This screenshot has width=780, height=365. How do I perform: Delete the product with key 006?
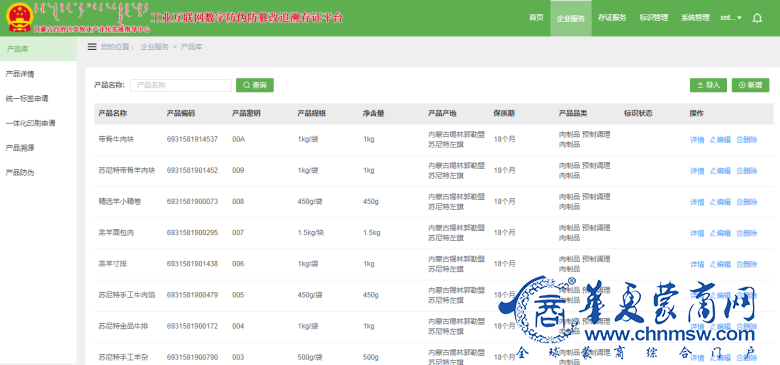point(747,264)
